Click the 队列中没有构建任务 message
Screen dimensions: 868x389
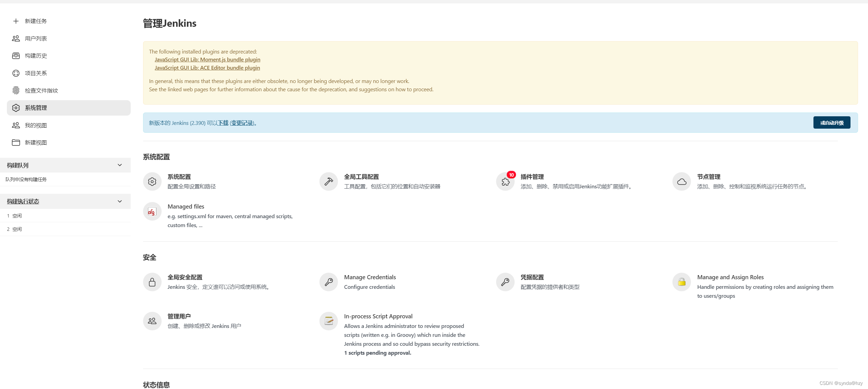coord(26,179)
